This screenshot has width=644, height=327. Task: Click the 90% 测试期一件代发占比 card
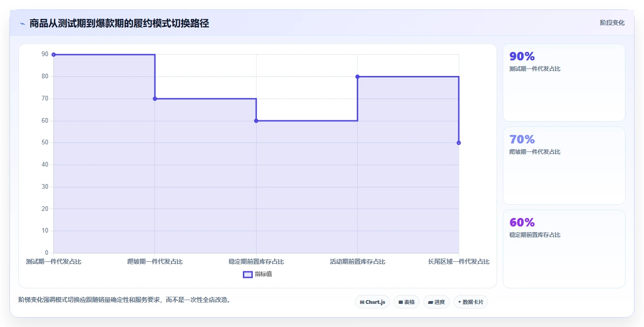click(564, 83)
